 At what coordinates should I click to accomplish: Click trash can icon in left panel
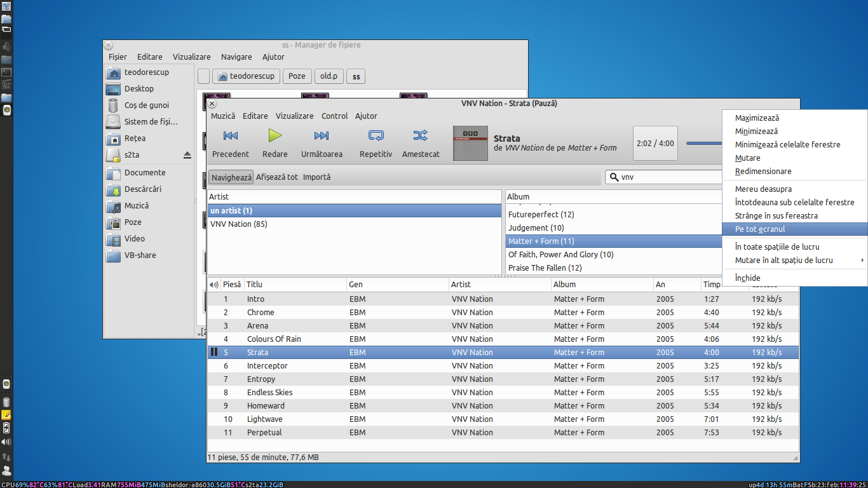6,402
